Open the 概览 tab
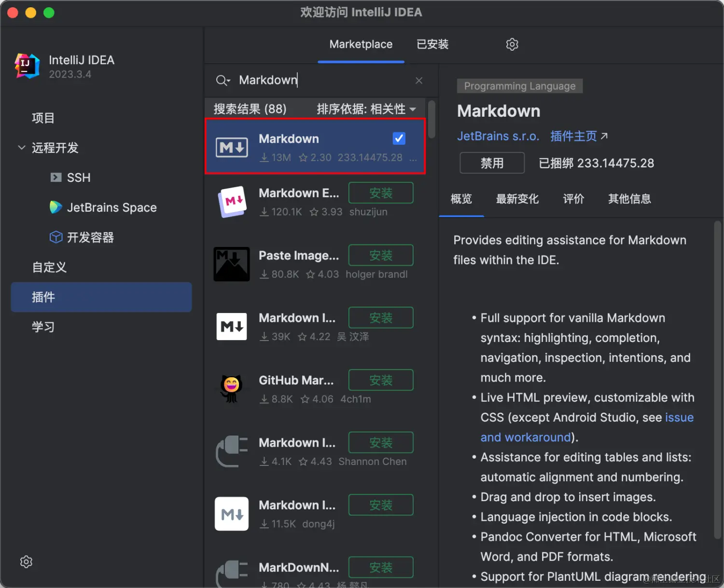Screen dimensions: 724x588 (x=461, y=199)
